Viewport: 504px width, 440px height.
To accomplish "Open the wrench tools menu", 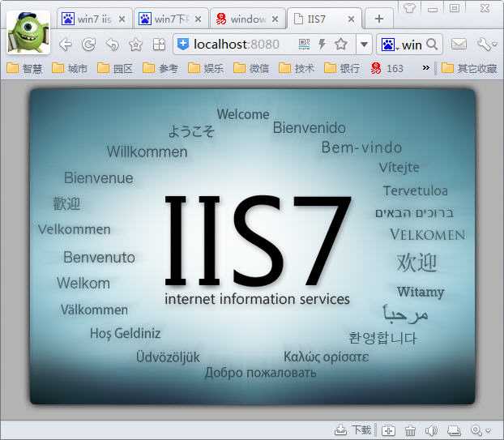I will [487, 45].
